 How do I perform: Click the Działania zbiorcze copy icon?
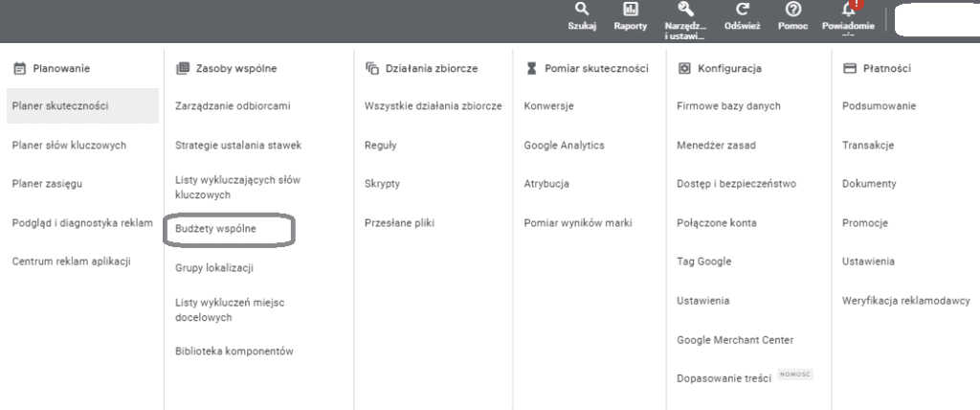point(372,68)
